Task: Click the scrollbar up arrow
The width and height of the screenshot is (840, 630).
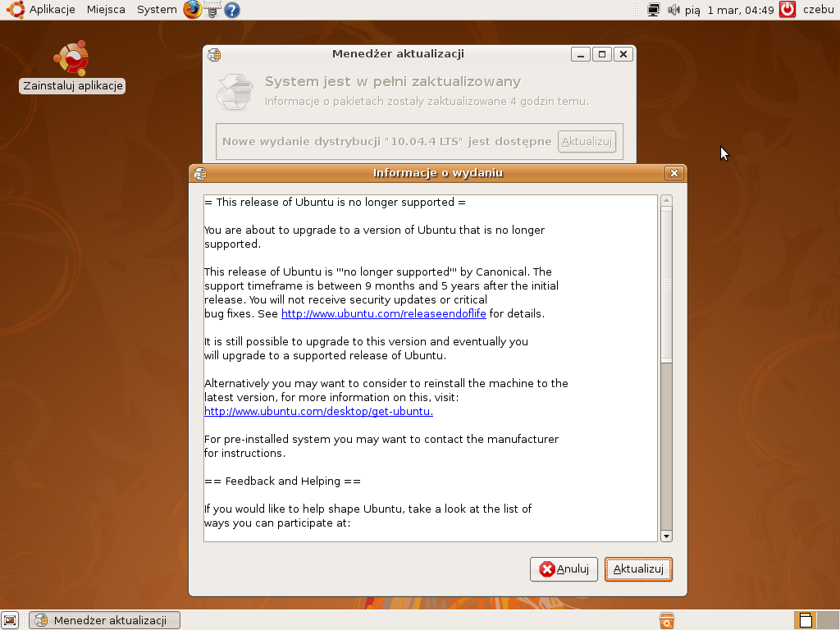Action: [x=666, y=200]
